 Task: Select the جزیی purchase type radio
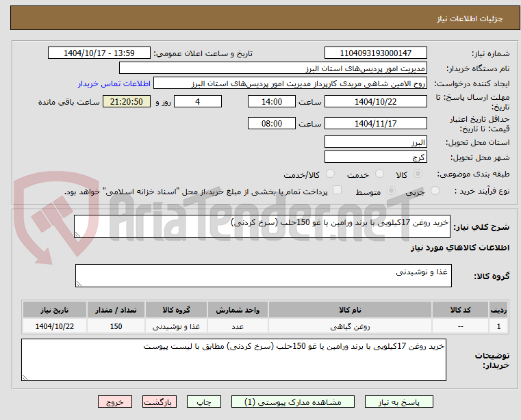[x=435, y=191]
